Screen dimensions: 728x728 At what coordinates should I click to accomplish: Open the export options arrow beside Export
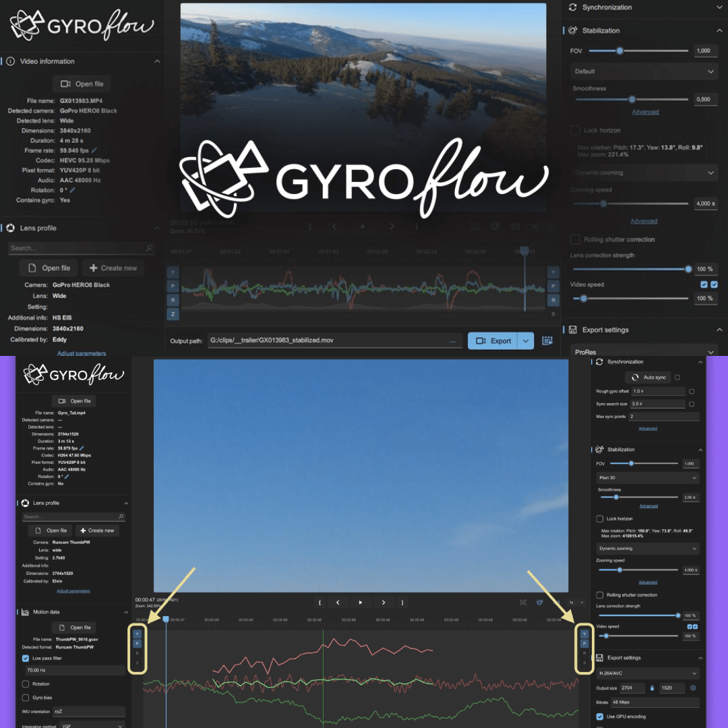tap(526, 341)
